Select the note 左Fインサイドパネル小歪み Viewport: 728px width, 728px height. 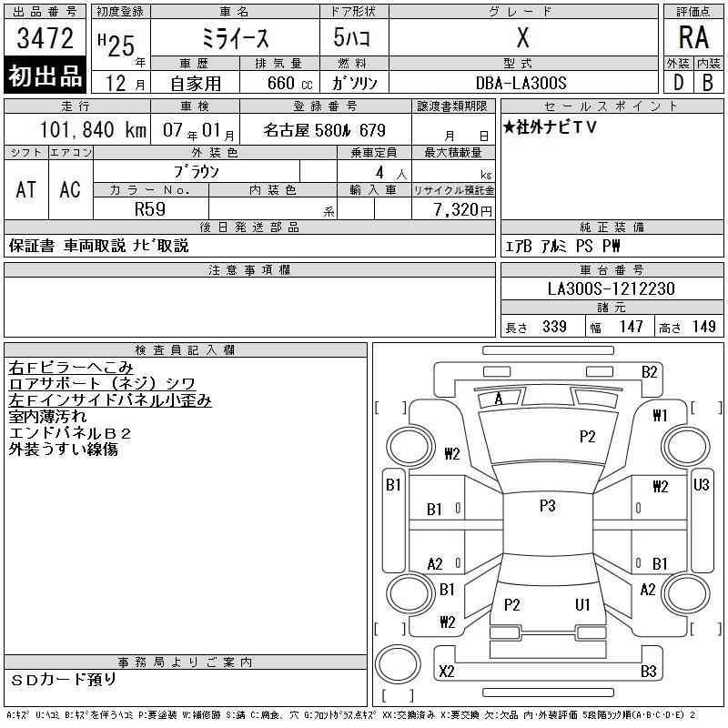[110, 399]
